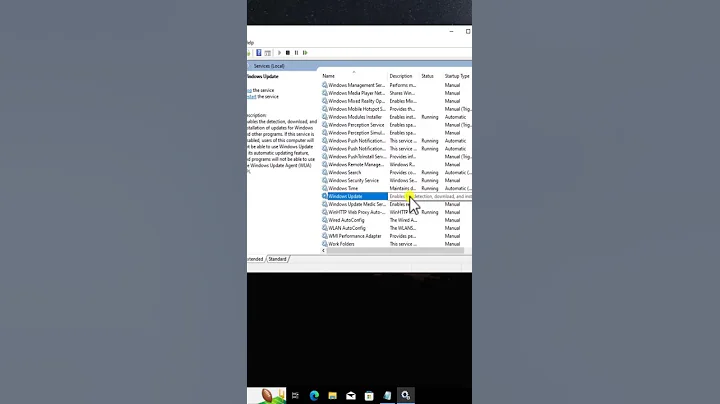This screenshot has height=404, width=720.
Task: Select the WinHTTP Web Proxy Auto-... service name
Action: click(x=357, y=212)
